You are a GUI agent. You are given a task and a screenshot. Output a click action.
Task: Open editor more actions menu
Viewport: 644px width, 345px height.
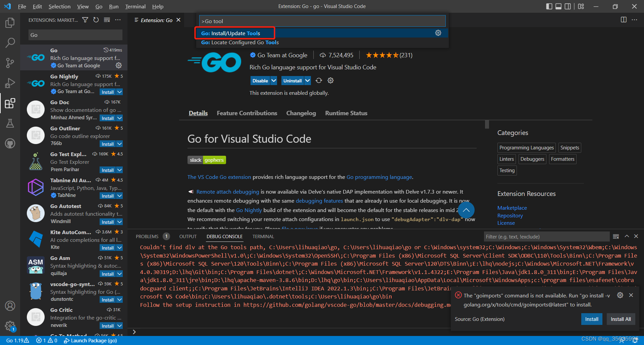click(634, 20)
